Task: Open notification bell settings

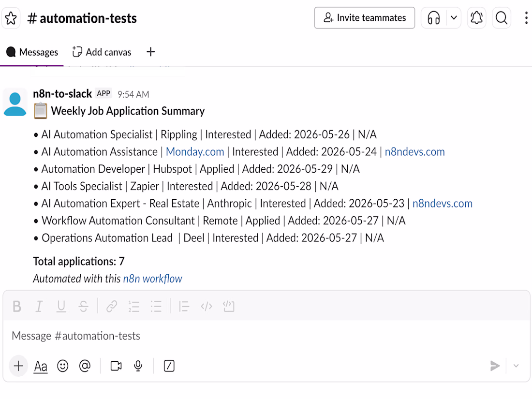Action: pos(477,17)
